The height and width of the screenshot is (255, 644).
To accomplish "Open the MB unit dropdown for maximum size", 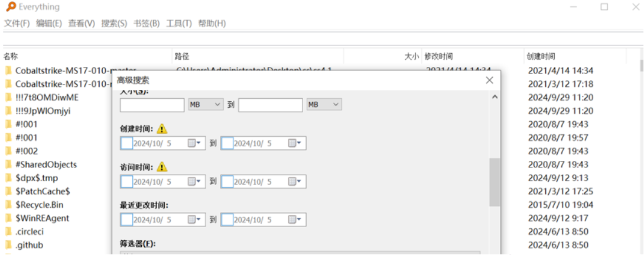I will pos(324,105).
